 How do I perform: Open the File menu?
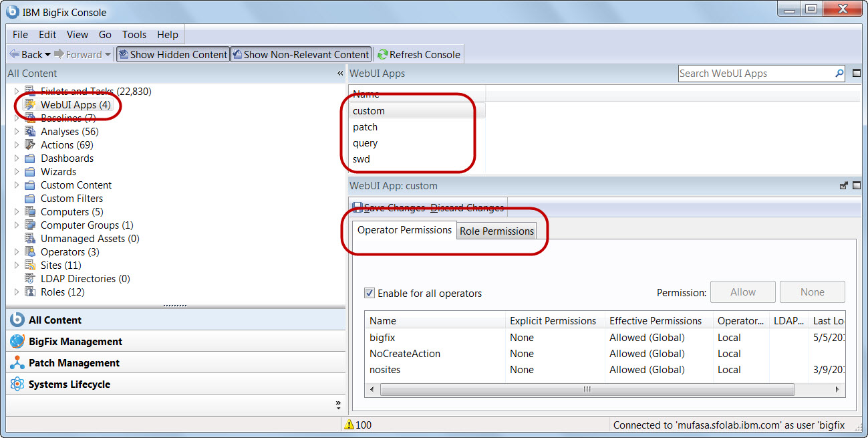[20, 34]
